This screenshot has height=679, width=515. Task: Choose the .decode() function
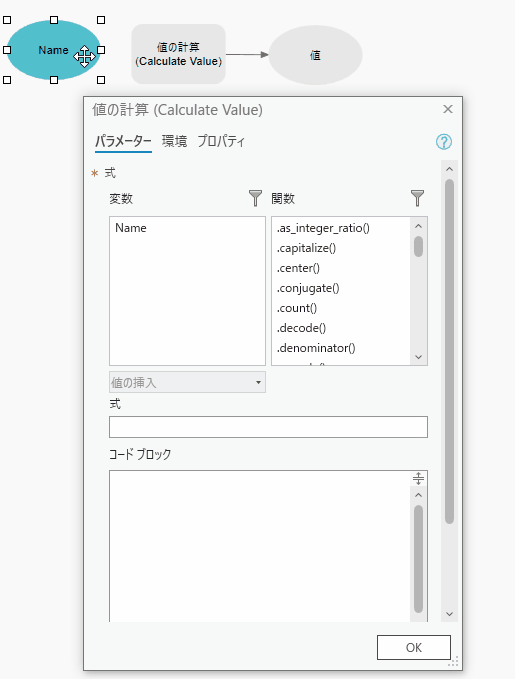[301, 328]
